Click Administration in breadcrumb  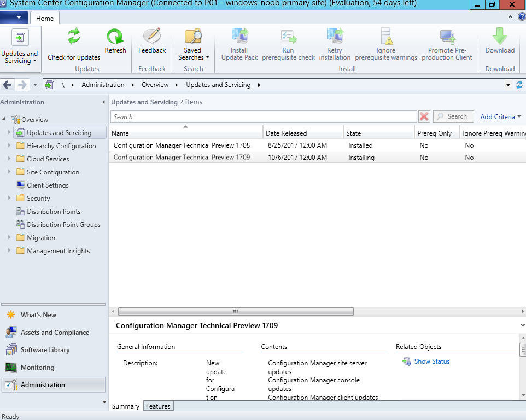103,85
